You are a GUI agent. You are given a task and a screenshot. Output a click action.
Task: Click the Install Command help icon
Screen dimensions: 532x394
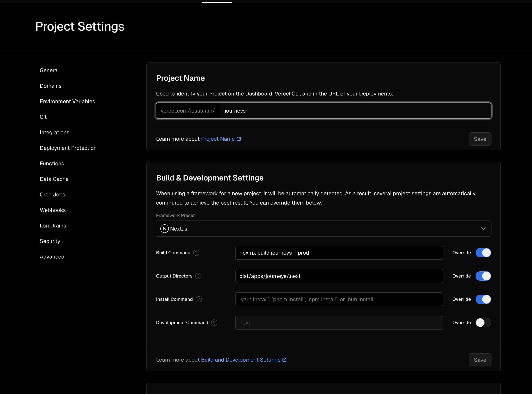pos(199,299)
